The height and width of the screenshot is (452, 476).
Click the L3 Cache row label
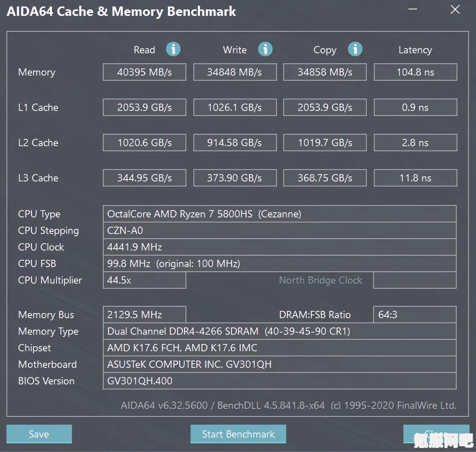38,178
